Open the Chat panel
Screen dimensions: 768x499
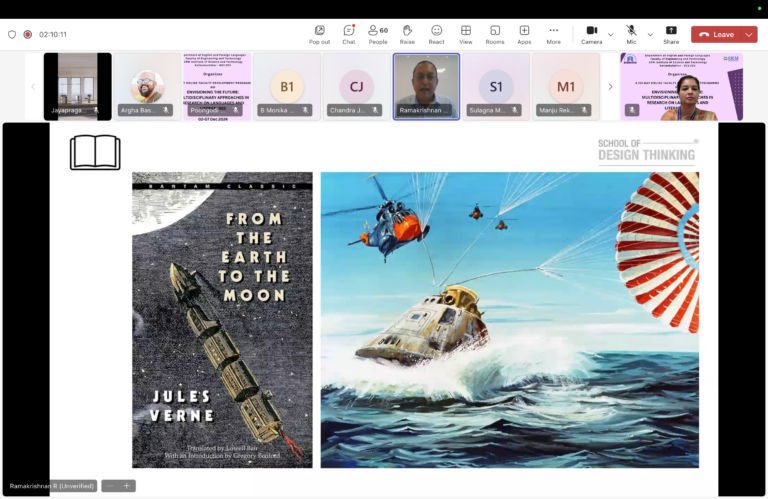click(348, 34)
